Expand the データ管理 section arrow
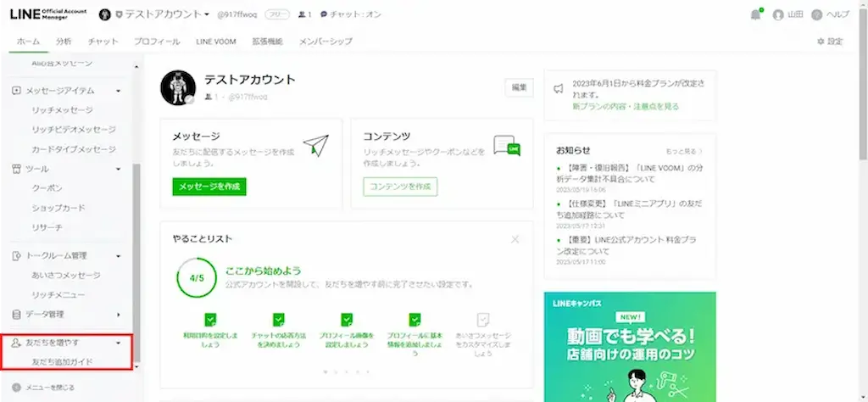The image size is (868, 402). pos(119,315)
